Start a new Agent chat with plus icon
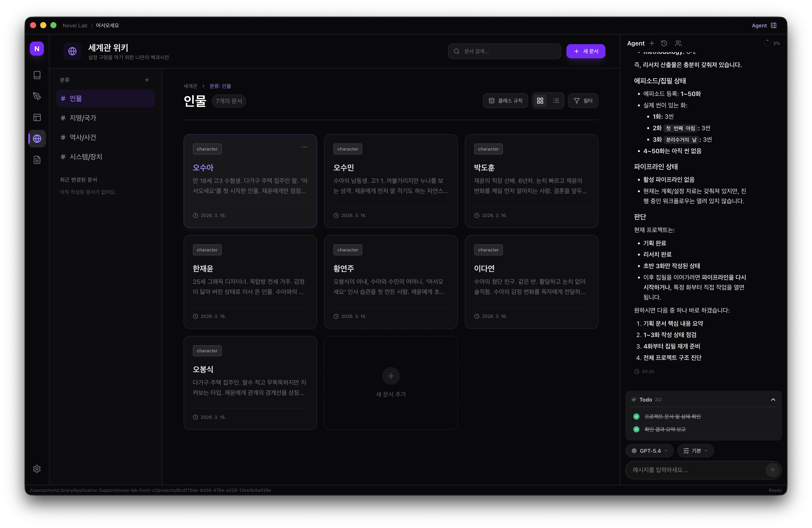 click(x=652, y=43)
